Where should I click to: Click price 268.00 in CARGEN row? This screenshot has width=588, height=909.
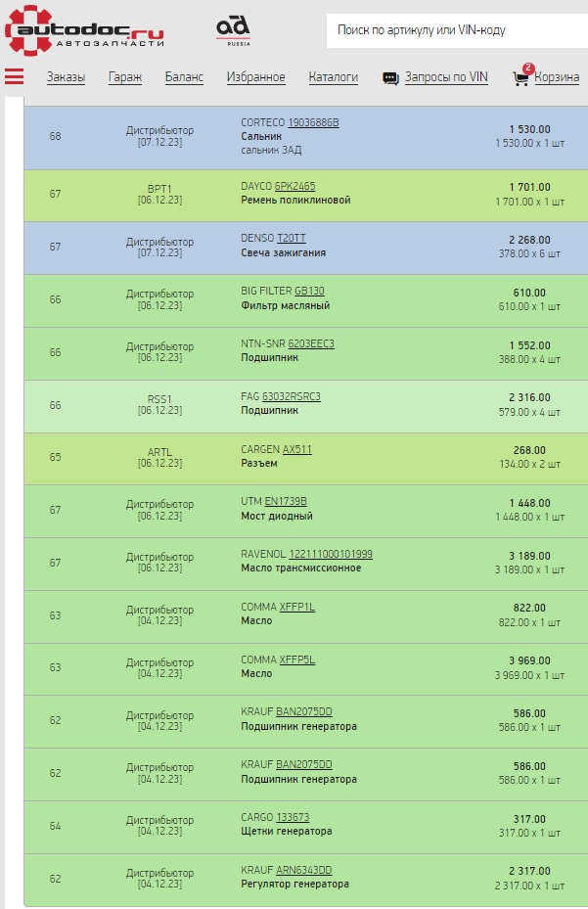click(x=529, y=450)
